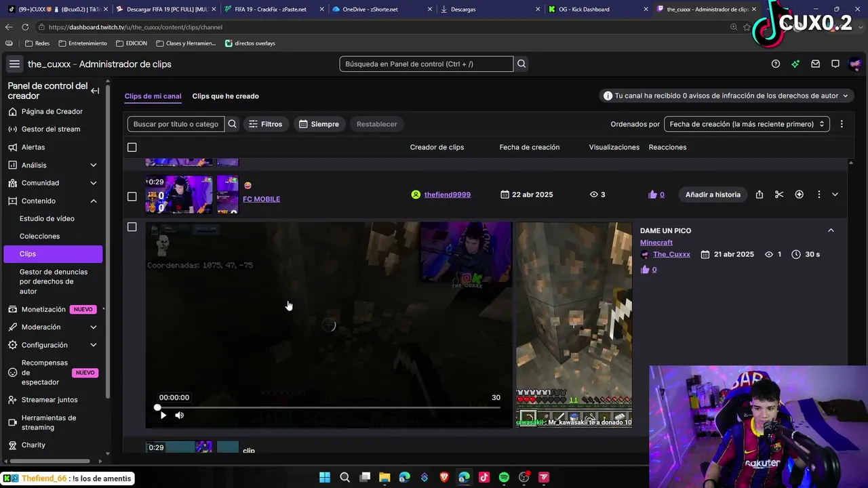Switch to Clips que he creado tab
The image size is (868, 488).
pyautogui.click(x=225, y=96)
